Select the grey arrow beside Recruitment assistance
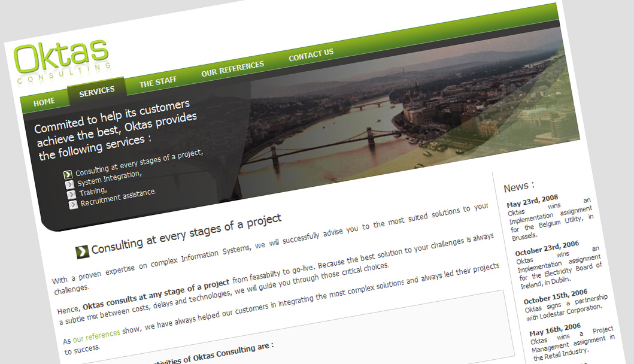The width and height of the screenshot is (634, 364). (x=73, y=205)
